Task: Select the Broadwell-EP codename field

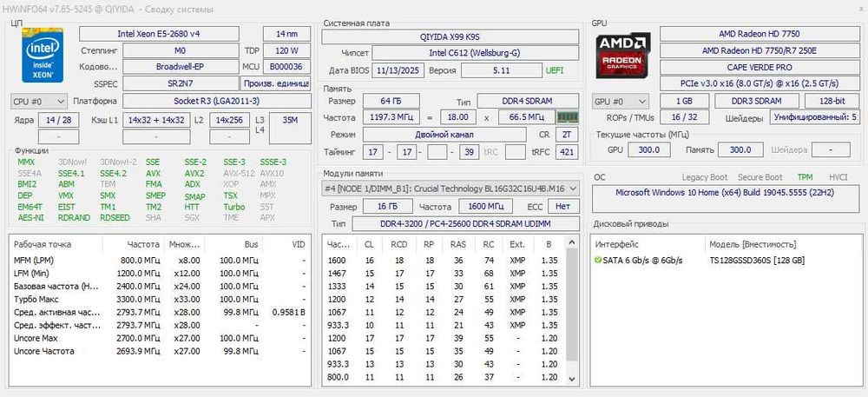Action: (x=181, y=67)
